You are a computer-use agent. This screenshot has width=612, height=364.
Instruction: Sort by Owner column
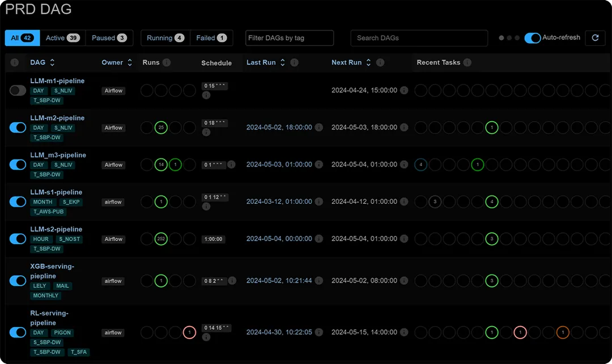129,62
